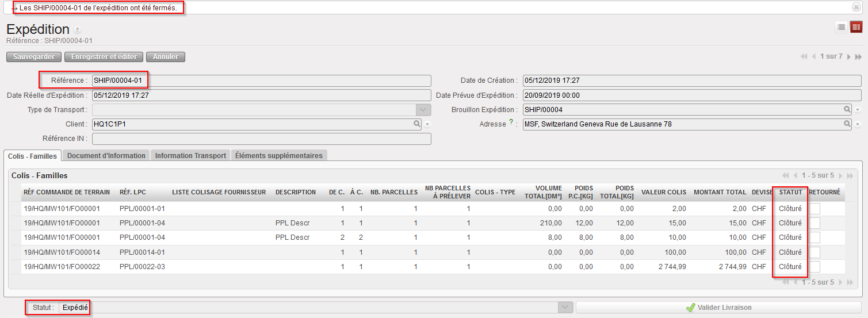Dismiss the notification message with the close icon
The image size is (868, 318).
coord(856,7)
